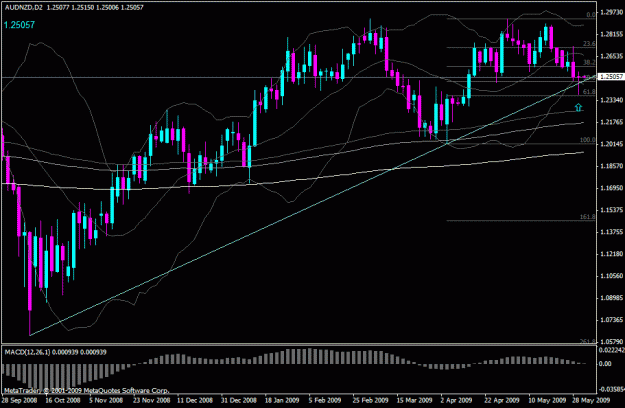The height and width of the screenshot is (408, 625).
Task: Click the 23 Nov 2008 date label
Action: click(x=151, y=400)
